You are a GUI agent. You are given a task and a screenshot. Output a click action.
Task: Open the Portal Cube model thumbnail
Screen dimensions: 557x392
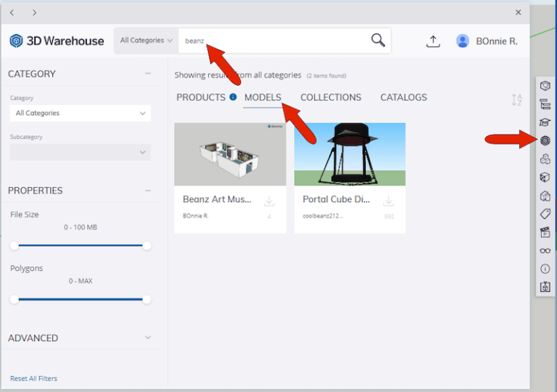click(350, 154)
